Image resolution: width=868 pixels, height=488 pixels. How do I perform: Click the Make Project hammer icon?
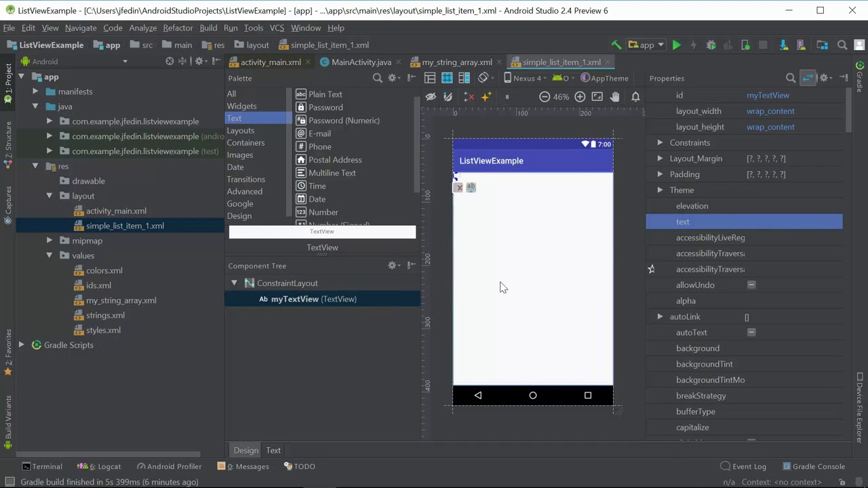point(616,45)
